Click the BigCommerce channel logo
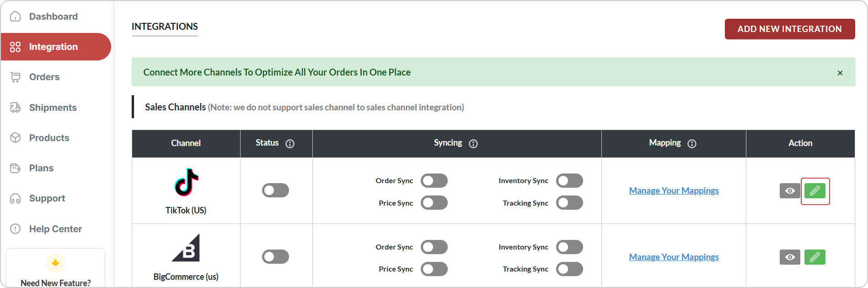The image size is (868, 288). pyautogui.click(x=186, y=248)
